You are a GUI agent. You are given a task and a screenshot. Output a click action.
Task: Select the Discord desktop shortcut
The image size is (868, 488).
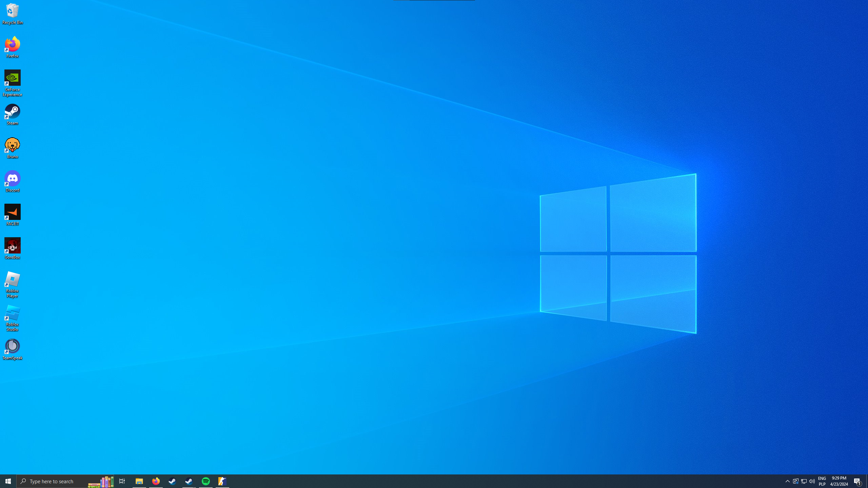click(x=13, y=181)
